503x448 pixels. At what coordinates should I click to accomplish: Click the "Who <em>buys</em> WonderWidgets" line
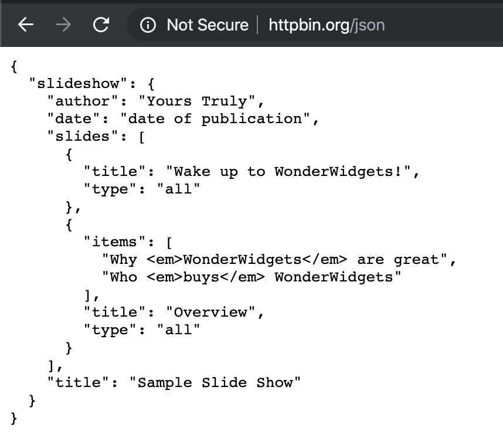[x=252, y=277]
